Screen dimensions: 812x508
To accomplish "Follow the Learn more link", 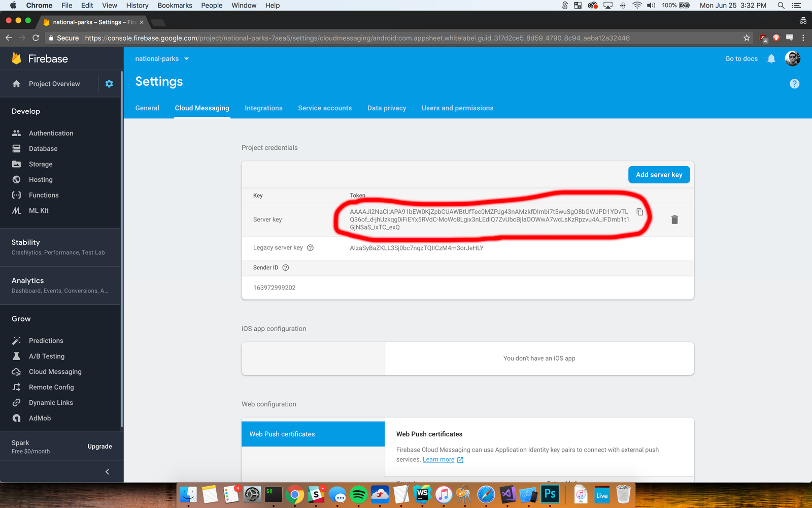I will [x=438, y=460].
